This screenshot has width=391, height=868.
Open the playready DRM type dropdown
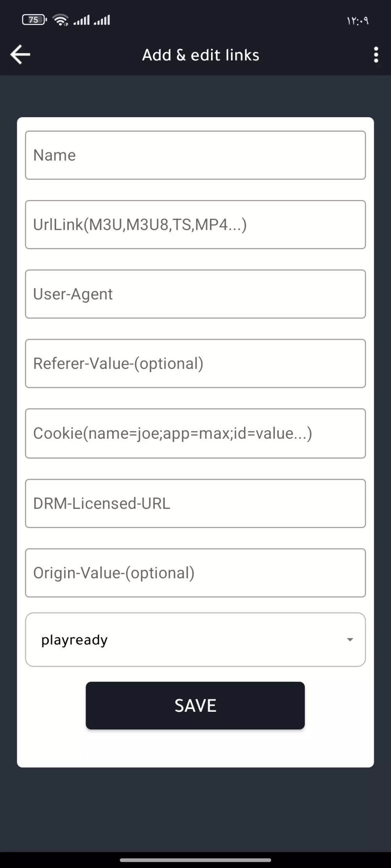point(195,639)
